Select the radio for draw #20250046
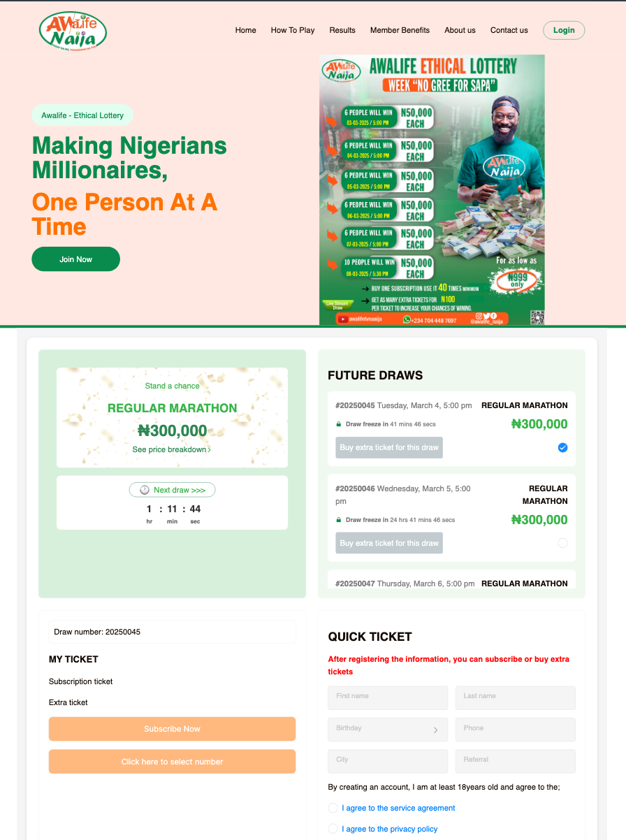 tap(562, 543)
